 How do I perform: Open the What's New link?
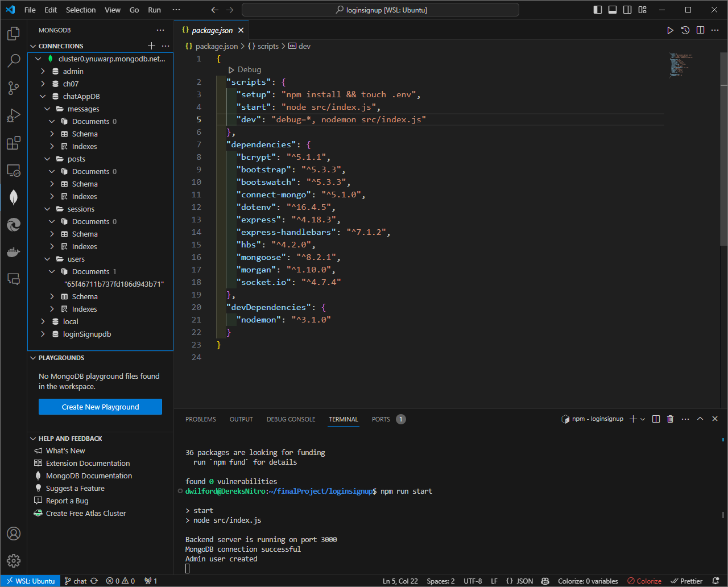(65, 450)
